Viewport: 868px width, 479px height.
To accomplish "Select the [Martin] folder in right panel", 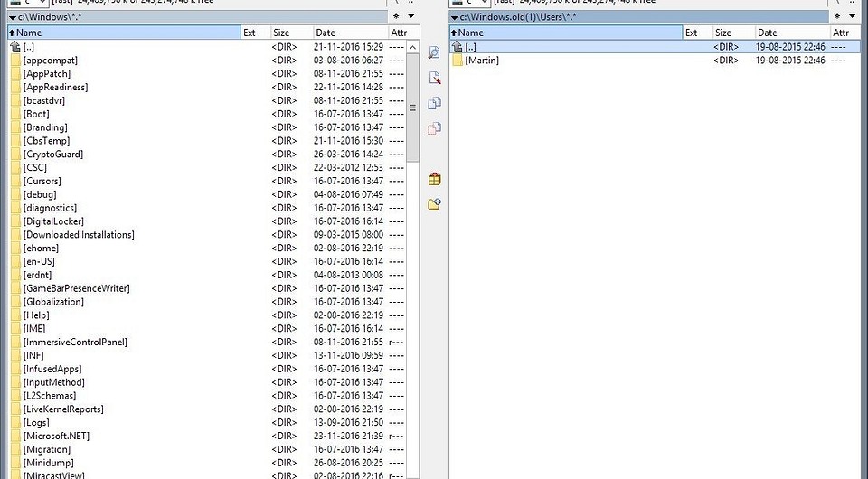I will click(481, 61).
